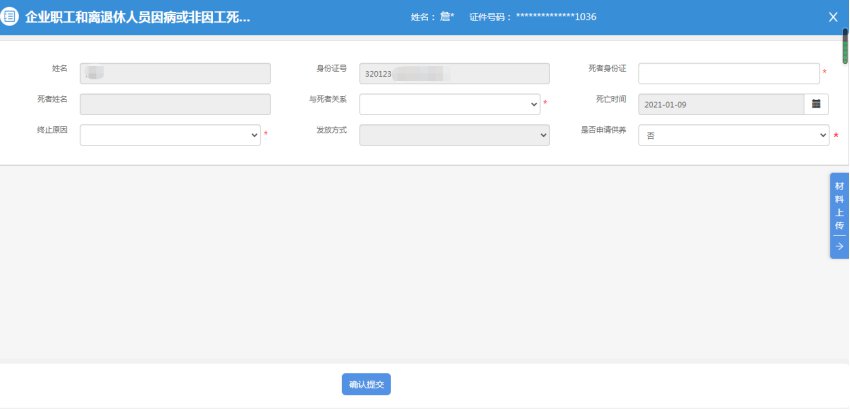Click the 证件号码 text in header

[533, 17]
